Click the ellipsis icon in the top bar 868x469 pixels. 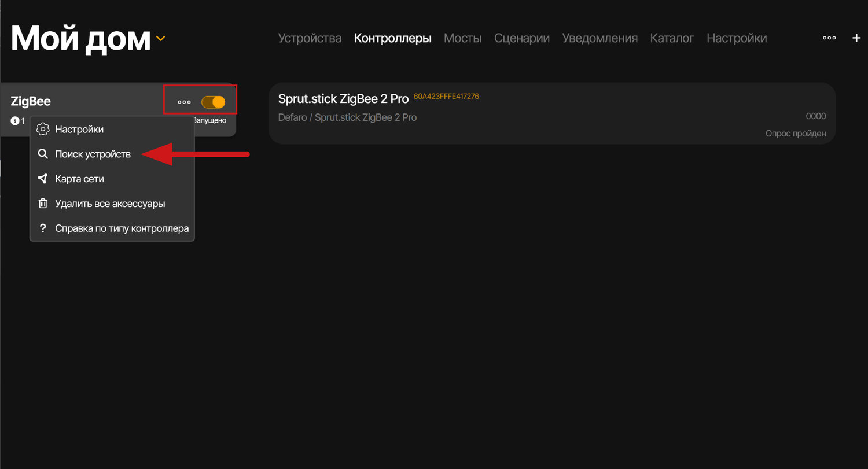(829, 38)
